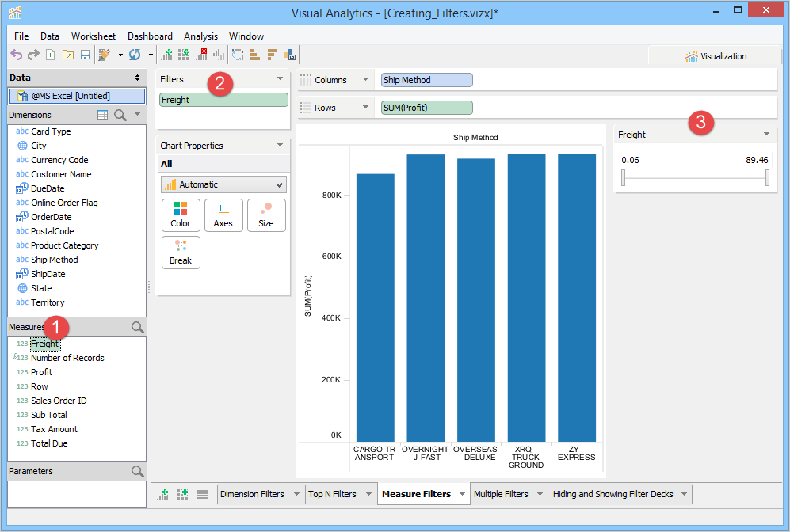Click the sheet list icon in bottom bar
Image resolution: width=790 pixels, height=532 pixels.
[202, 494]
